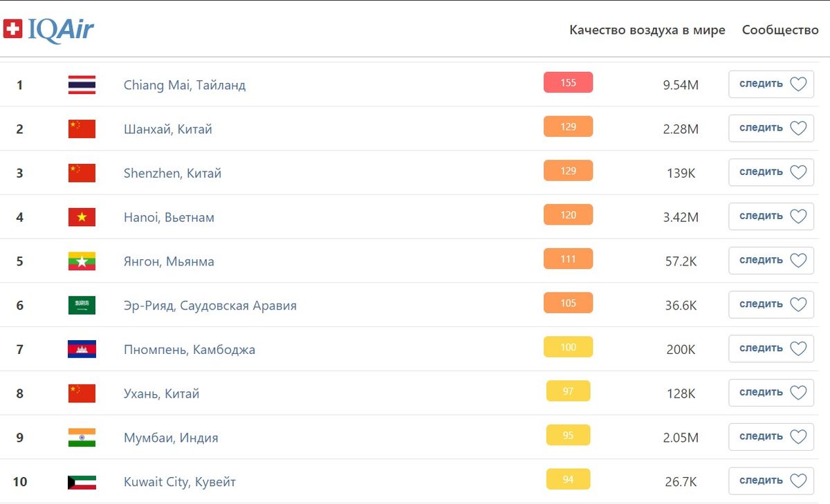Click the Myanmar flag icon
Screen dimensions: 830x504
click(x=82, y=261)
